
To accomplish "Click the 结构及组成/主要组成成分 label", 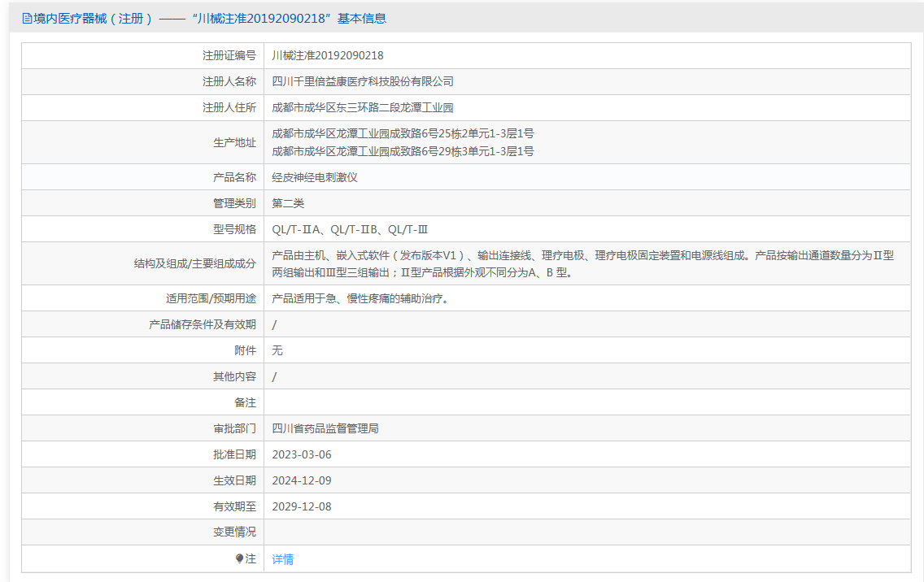I will 195,264.
